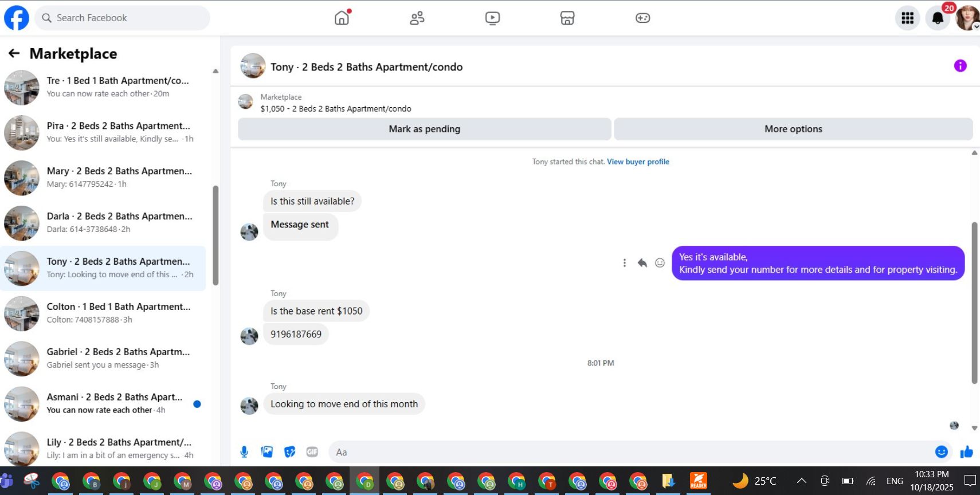This screenshot has width=980, height=495.
Task: Click in the Search Facebook field
Action: (123, 18)
